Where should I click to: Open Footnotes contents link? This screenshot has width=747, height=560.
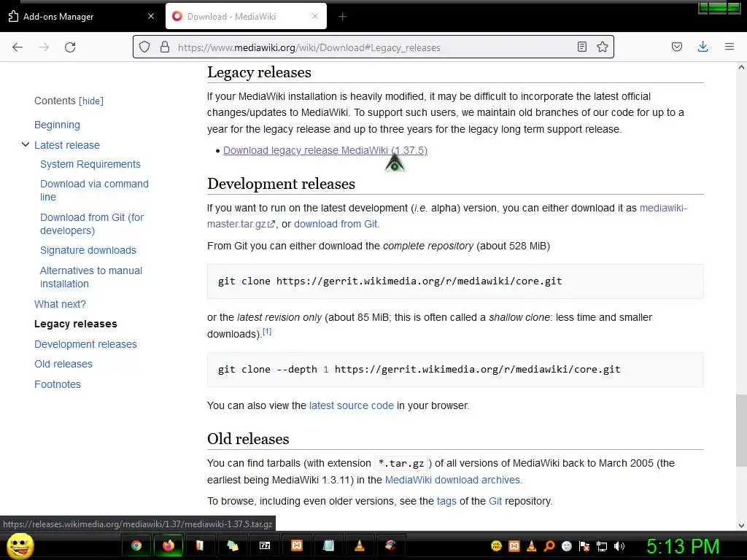coord(58,384)
